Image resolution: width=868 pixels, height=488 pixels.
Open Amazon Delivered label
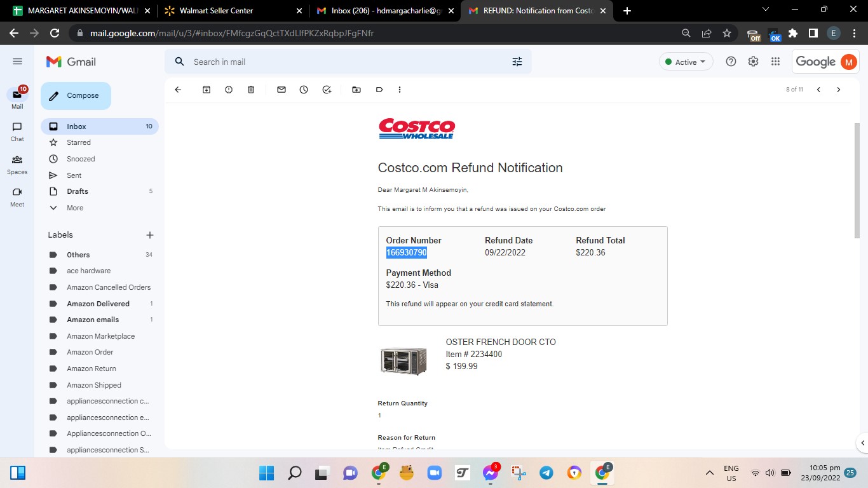(x=100, y=304)
